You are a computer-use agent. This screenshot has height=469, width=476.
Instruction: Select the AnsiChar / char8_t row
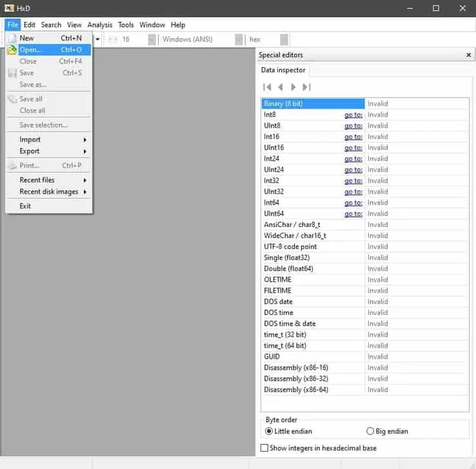pyautogui.click(x=364, y=225)
